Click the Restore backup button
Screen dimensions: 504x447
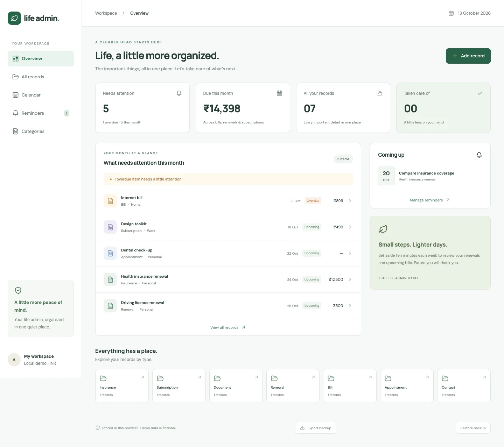(x=473, y=428)
